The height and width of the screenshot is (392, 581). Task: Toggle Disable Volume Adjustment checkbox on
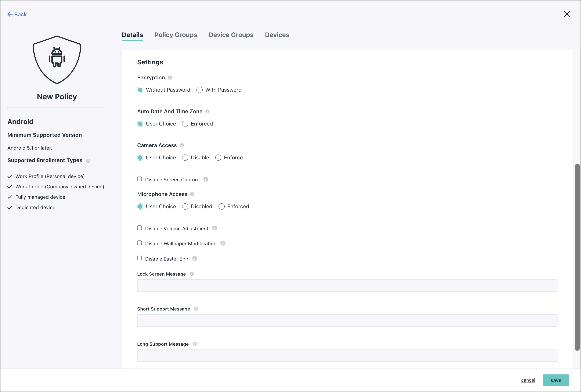(140, 228)
